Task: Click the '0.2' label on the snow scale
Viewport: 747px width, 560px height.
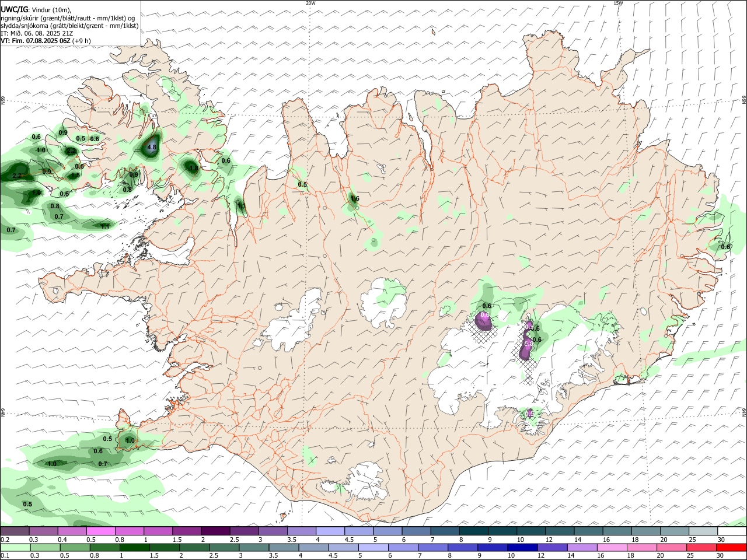Action: 5,540
